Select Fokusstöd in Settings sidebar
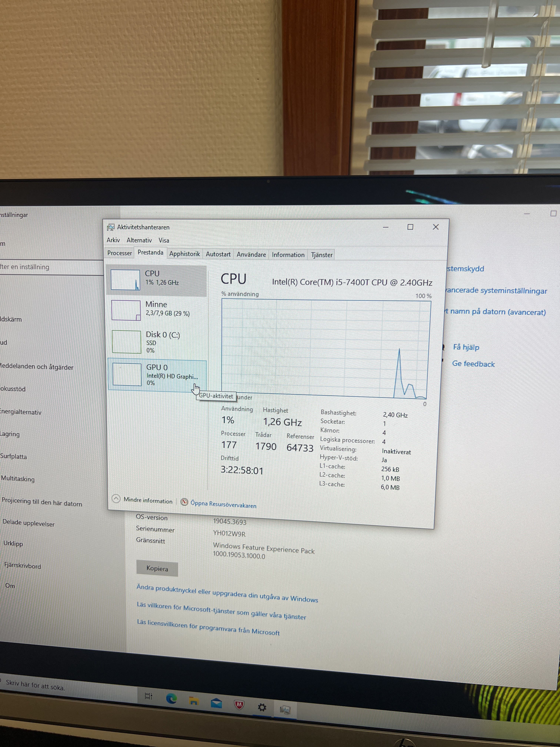560x747 pixels. [13, 389]
